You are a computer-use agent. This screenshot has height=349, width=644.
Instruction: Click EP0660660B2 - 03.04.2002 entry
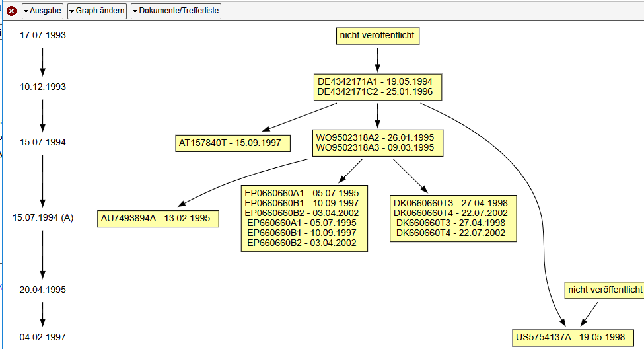[x=302, y=213]
